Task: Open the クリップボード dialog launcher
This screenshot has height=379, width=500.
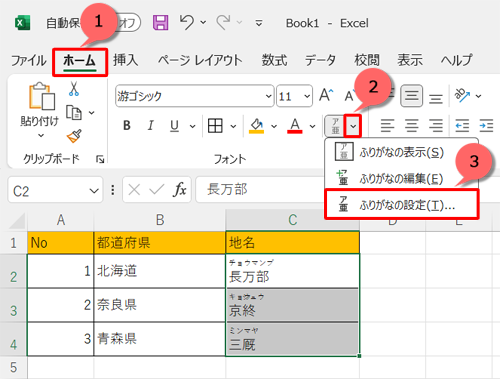Action: 100,159
